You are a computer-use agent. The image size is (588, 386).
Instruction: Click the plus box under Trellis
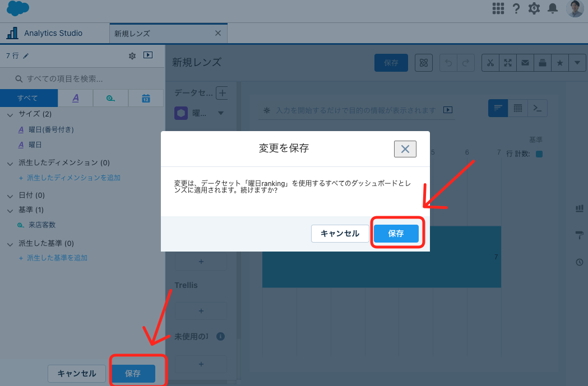coord(201,311)
